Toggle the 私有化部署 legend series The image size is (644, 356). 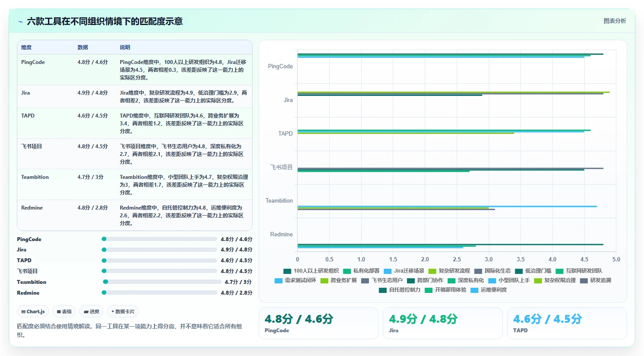[361, 271]
